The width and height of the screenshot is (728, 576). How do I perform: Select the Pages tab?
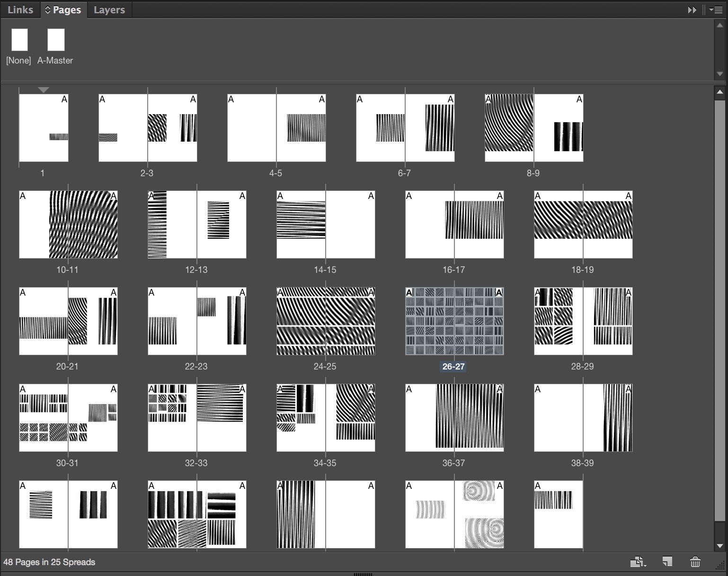pos(63,9)
